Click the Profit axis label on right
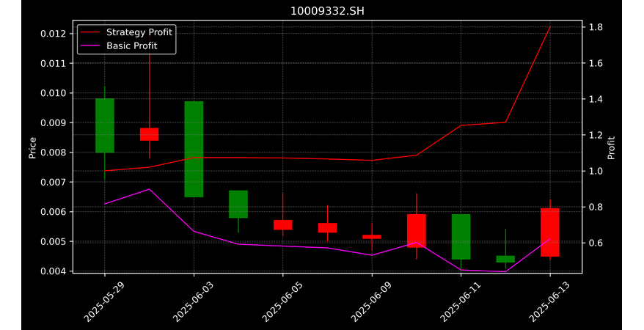This screenshot has width=644, height=330. click(611, 147)
